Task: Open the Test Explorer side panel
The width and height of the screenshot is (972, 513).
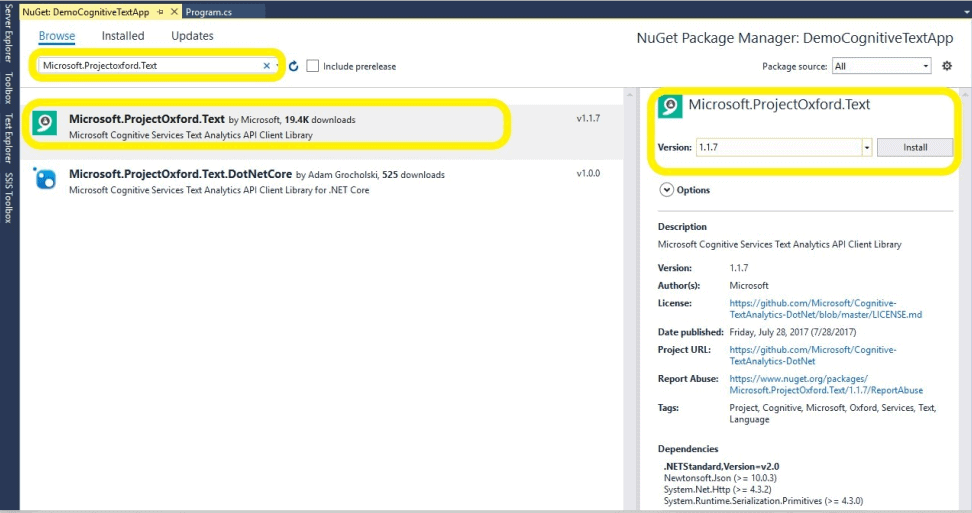Action: pyautogui.click(x=8, y=139)
